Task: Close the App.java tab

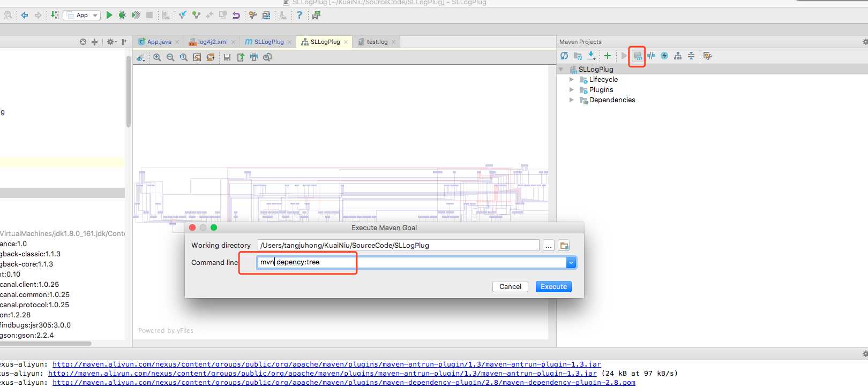Action: click(x=177, y=42)
